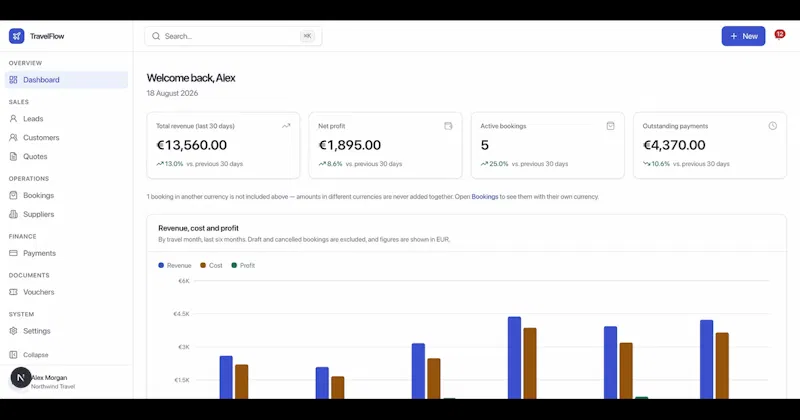Open the notifications bell with 12 badge

pyautogui.click(x=779, y=35)
